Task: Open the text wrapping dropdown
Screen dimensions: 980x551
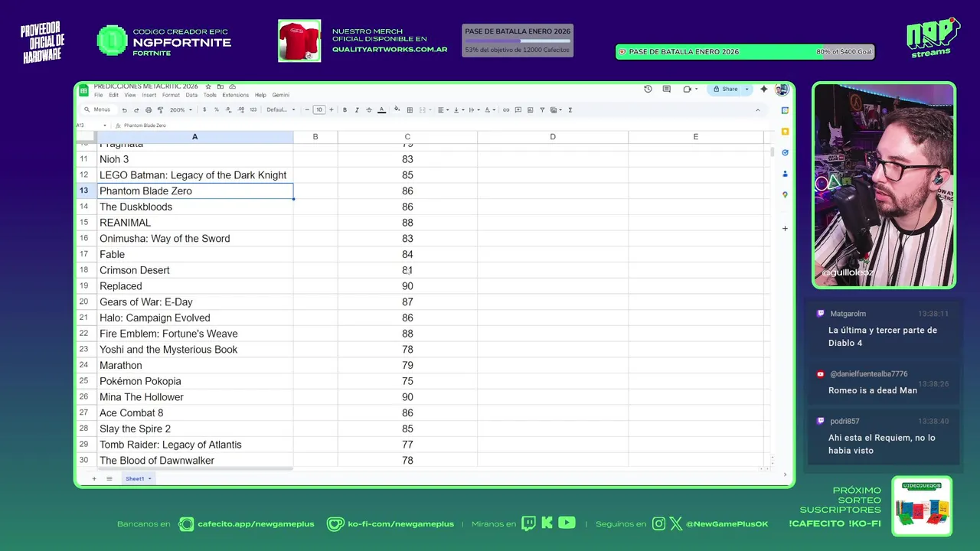Action: click(474, 109)
